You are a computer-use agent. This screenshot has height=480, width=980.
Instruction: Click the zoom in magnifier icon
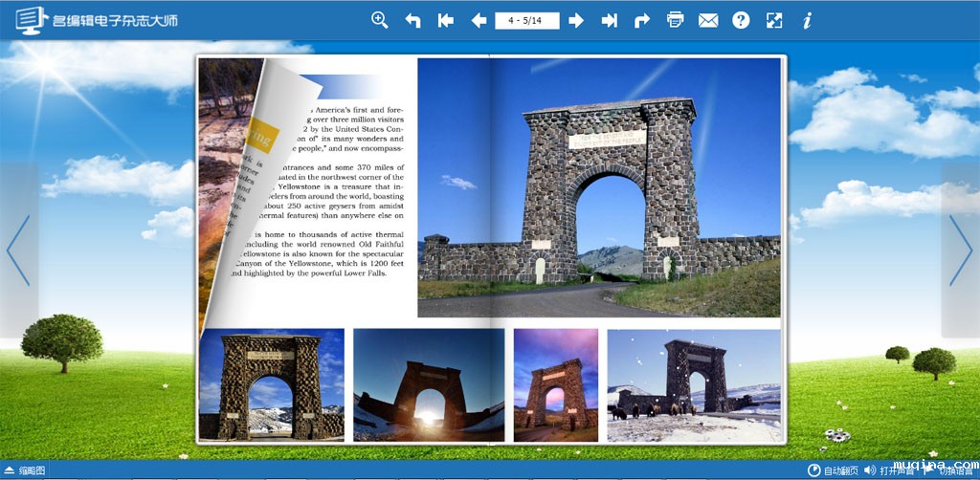pos(380,20)
